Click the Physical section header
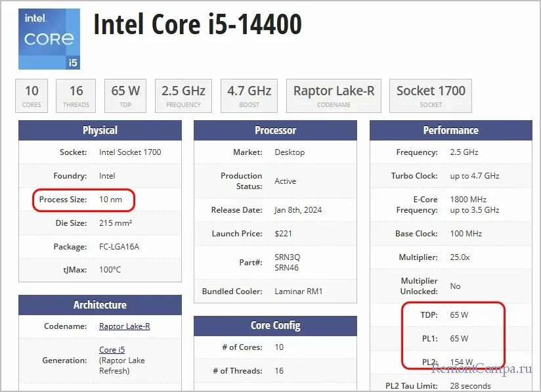The width and height of the screenshot is (541, 392). tap(100, 131)
